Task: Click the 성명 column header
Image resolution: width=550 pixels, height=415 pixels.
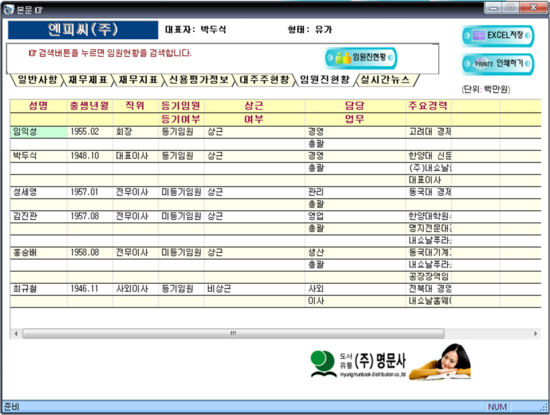Action: coord(38,106)
